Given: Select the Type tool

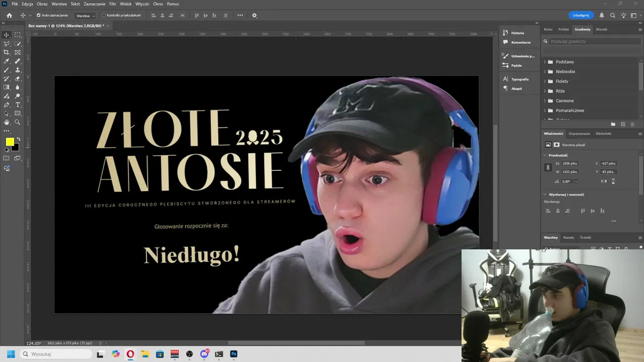Looking at the screenshot, I should click(x=18, y=105).
